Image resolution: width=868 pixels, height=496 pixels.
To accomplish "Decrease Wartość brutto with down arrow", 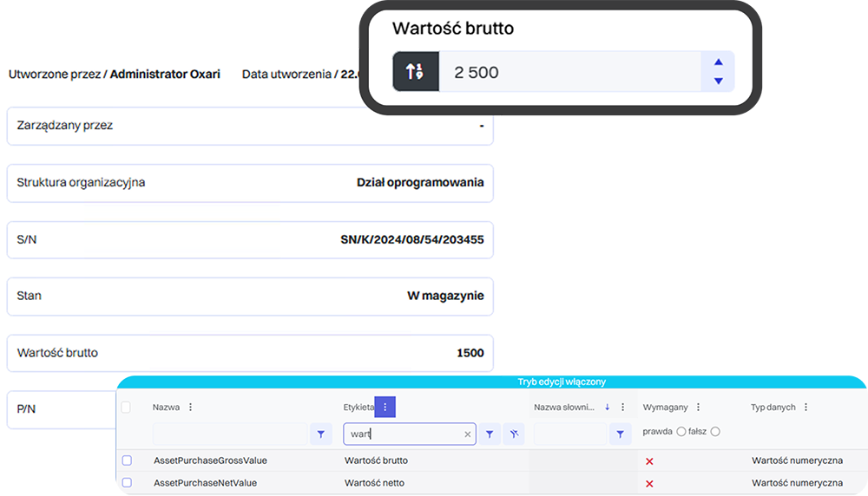I will (x=718, y=82).
